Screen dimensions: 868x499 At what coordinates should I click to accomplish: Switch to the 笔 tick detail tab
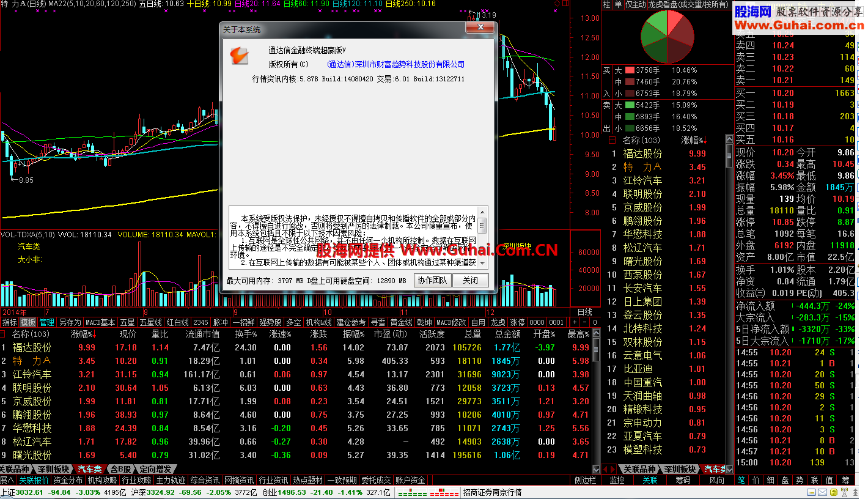coord(741,480)
